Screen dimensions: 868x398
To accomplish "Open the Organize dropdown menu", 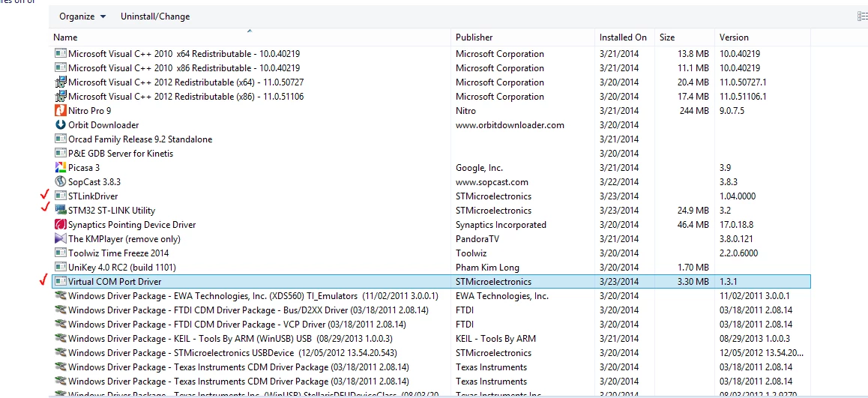I will [82, 16].
